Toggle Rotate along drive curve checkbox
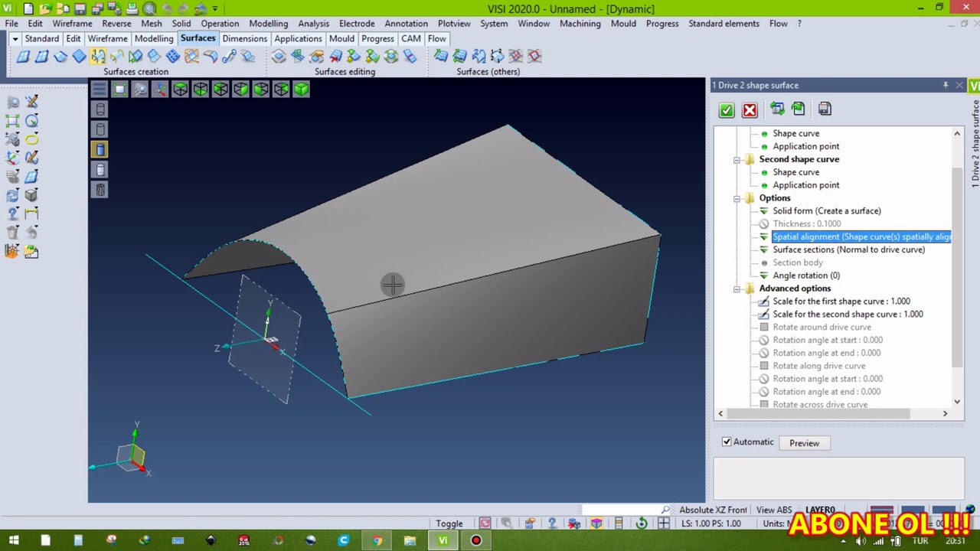This screenshot has width=980, height=551. click(764, 366)
